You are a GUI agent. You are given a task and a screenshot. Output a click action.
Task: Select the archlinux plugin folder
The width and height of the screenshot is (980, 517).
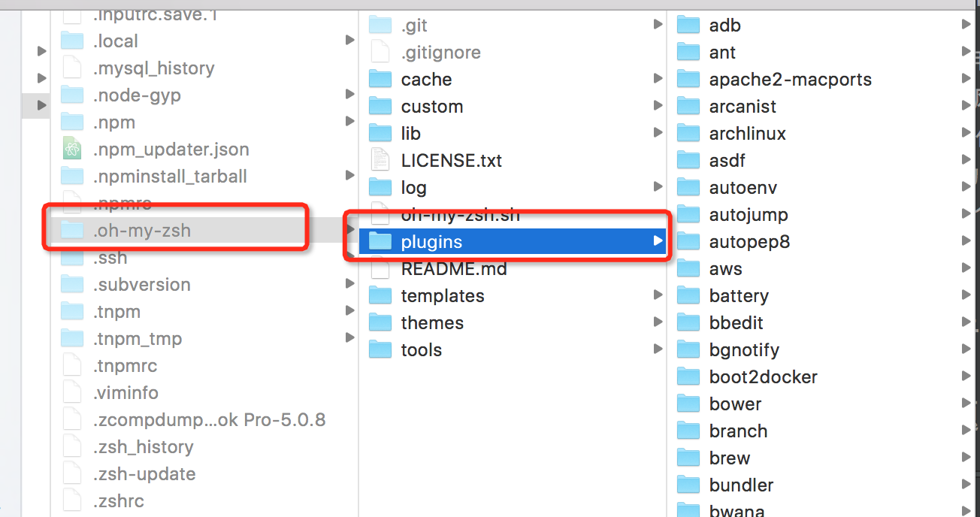747,134
